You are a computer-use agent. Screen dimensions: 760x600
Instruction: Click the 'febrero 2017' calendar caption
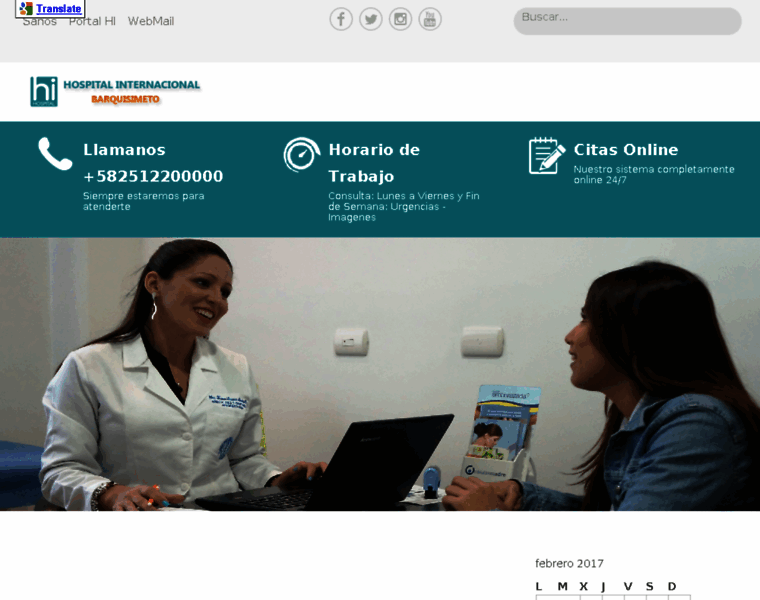point(569,564)
